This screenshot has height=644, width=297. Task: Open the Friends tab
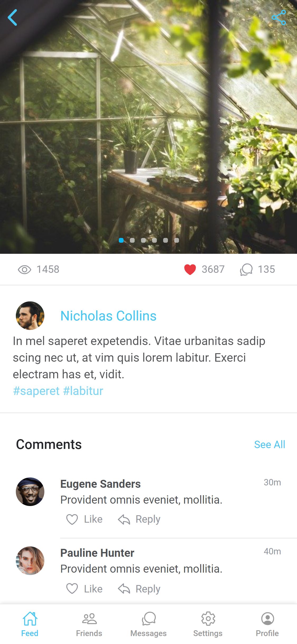89,624
